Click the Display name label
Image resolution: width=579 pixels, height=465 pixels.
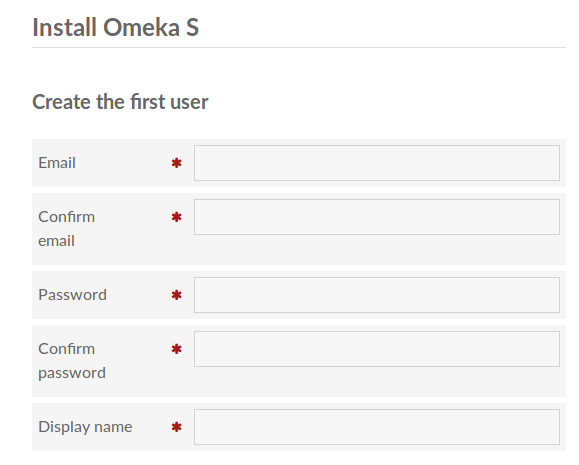tap(85, 427)
